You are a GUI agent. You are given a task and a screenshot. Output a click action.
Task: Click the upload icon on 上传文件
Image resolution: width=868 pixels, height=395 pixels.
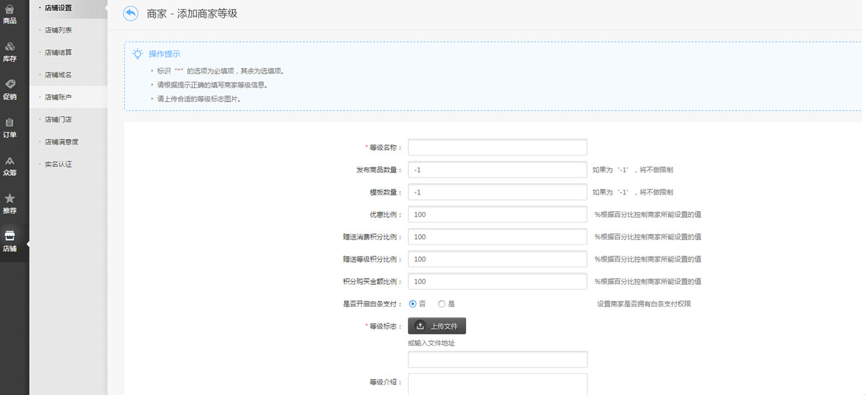[x=420, y=326]
